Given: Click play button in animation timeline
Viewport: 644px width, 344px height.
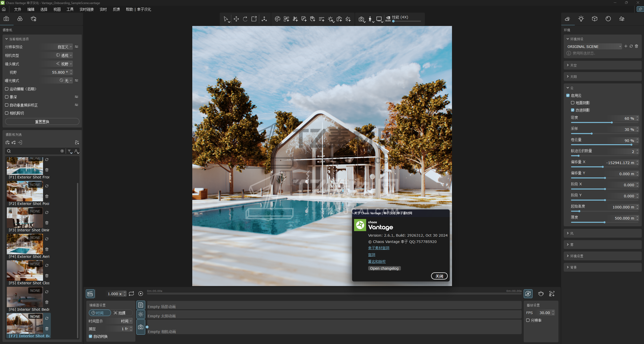Looking at the screenshot, I should (141, 294).
